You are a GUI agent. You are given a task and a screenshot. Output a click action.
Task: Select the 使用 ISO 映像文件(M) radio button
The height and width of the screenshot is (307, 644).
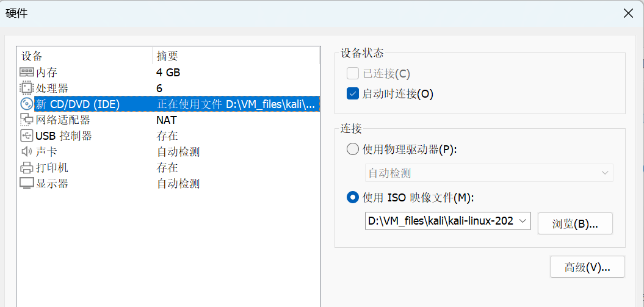[352, 198]
